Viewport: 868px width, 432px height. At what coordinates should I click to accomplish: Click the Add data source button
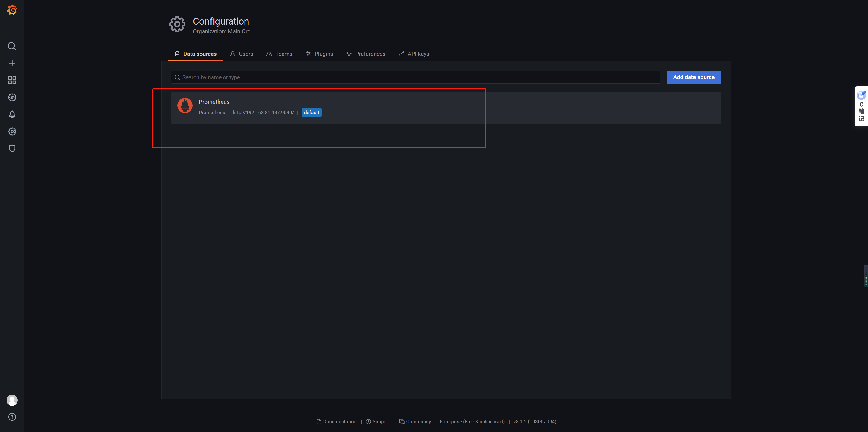[694, 77]
